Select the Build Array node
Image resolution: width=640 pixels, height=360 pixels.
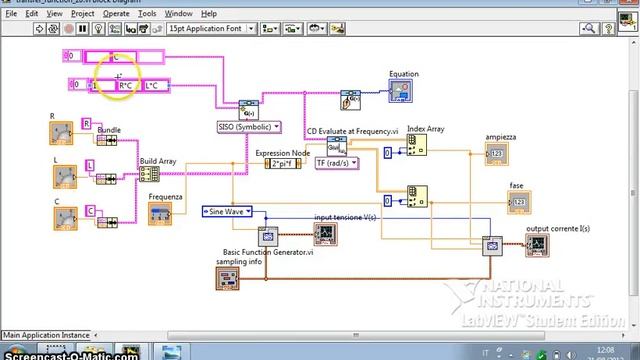click(149, 174)
